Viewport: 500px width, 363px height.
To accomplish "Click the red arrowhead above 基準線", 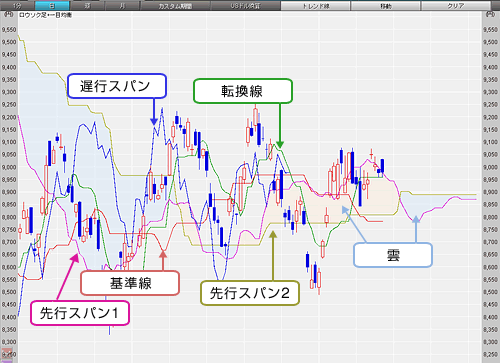I will (x=163, y=254).
